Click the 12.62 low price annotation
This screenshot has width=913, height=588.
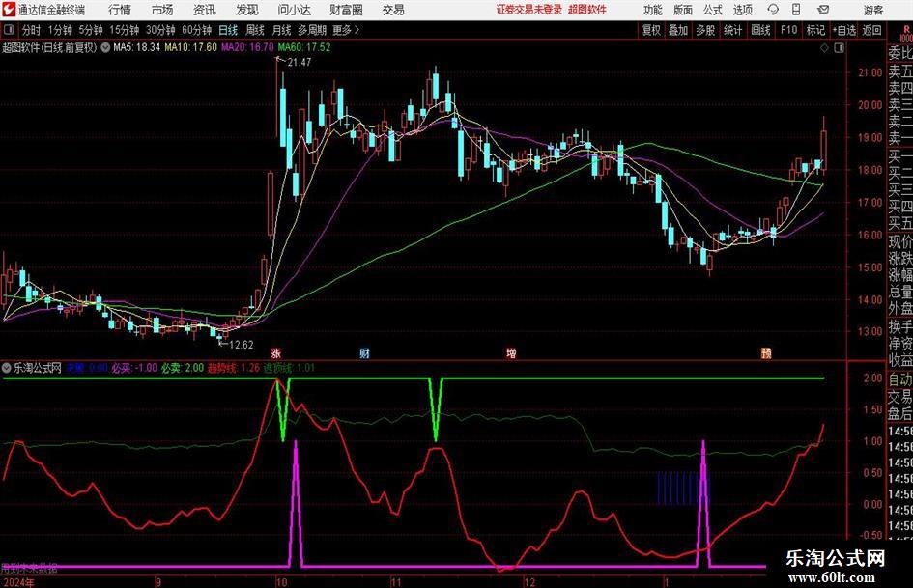coord(242,345)
